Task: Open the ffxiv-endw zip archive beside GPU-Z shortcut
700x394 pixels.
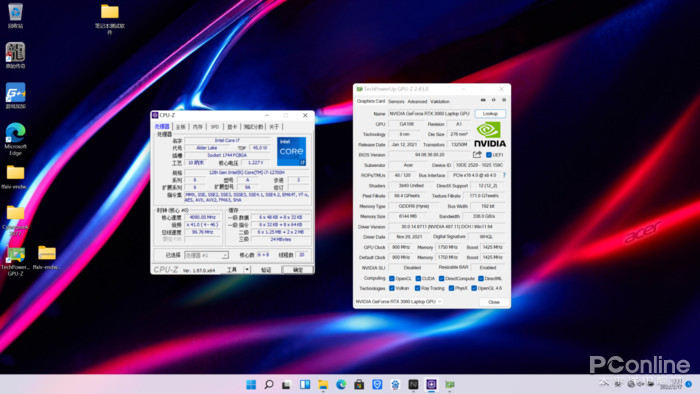Action: (x=46, y=258)
